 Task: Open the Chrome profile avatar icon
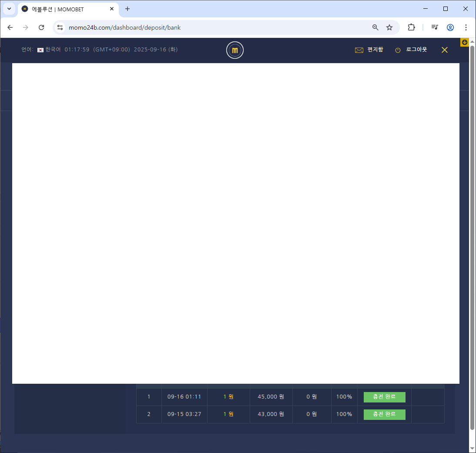(450, 27)
